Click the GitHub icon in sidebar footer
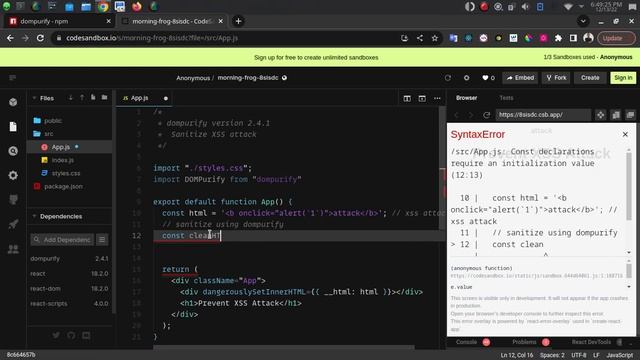The height and width of the screenshot is (360, 640). (x=71, y=336)
